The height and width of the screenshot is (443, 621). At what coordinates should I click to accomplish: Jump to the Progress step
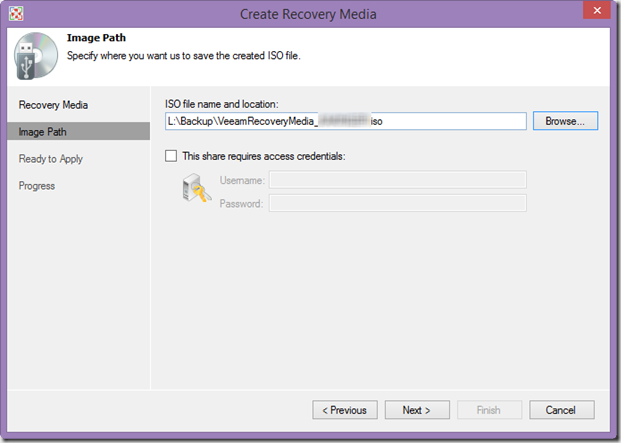[x=37, y=186]
